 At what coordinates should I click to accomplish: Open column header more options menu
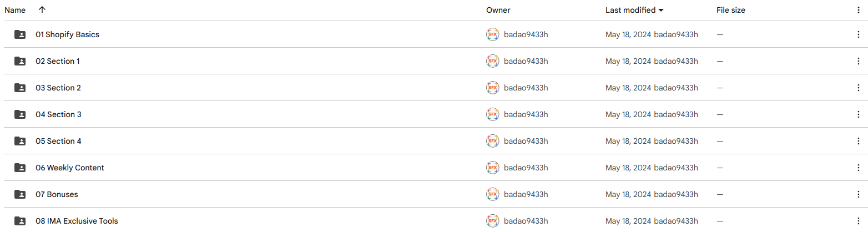pos(858,10)
